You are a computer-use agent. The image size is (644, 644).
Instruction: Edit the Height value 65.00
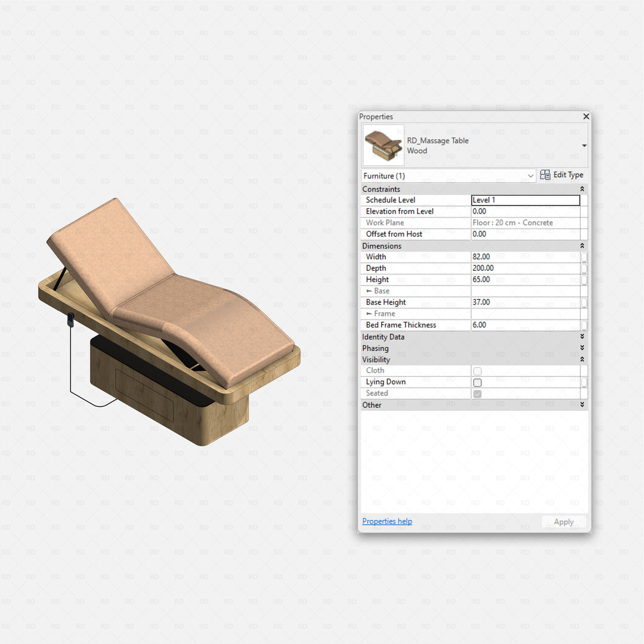(x=525, y=279)
